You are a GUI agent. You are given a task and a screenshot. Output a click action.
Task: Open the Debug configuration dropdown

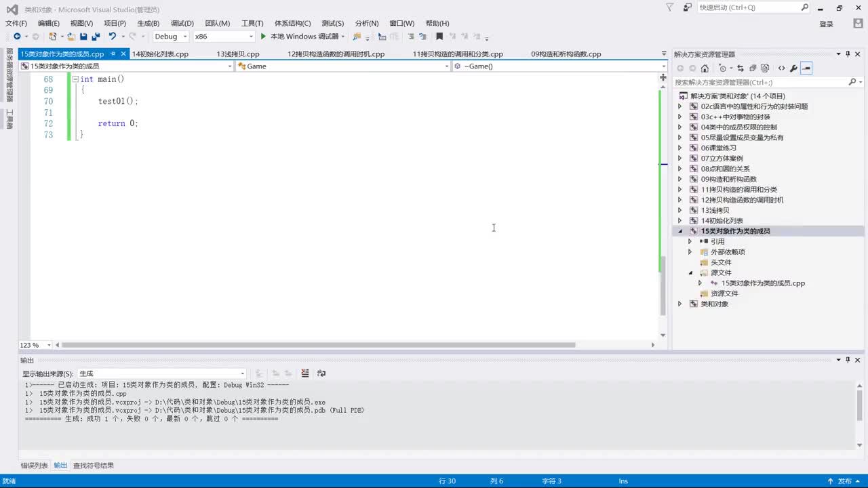click(x=170, y=37)
